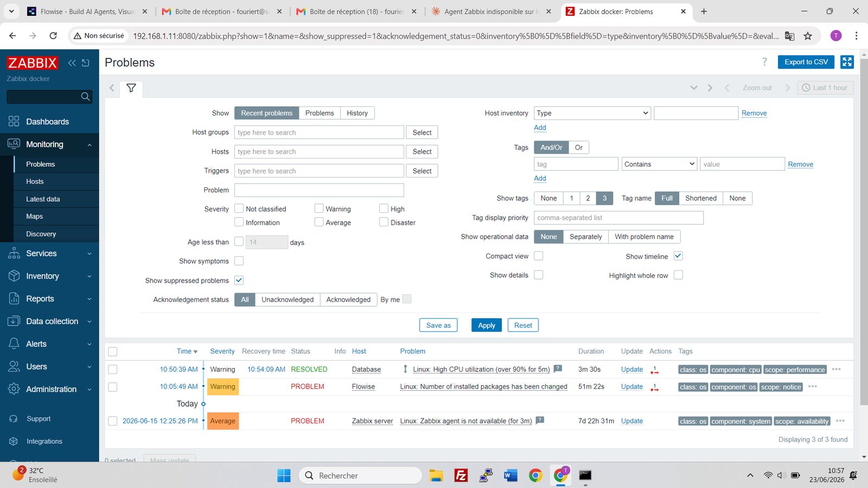Toggle the filter funnel tab
This screenshot has height=488, width=868.
[131, 88]
